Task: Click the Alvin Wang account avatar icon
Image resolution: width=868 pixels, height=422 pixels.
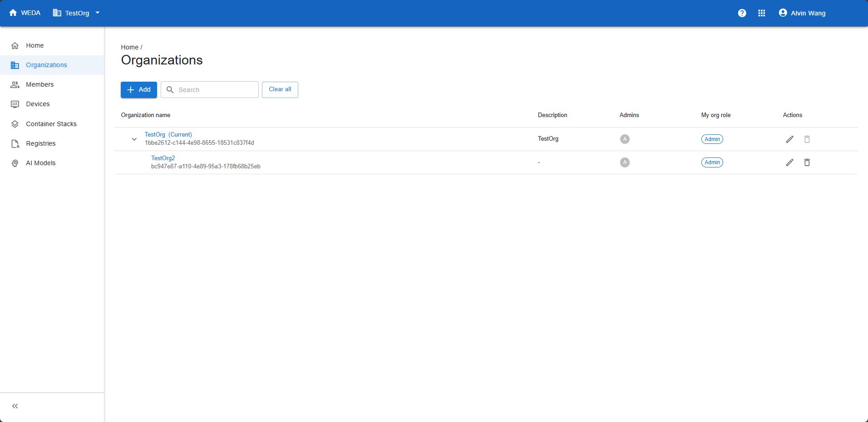Action: tap(783, 13)
